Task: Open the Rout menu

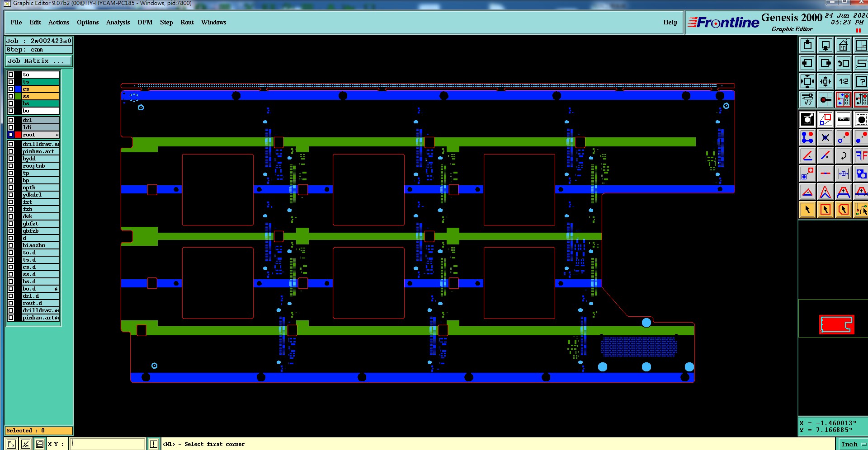Action: 187,22
